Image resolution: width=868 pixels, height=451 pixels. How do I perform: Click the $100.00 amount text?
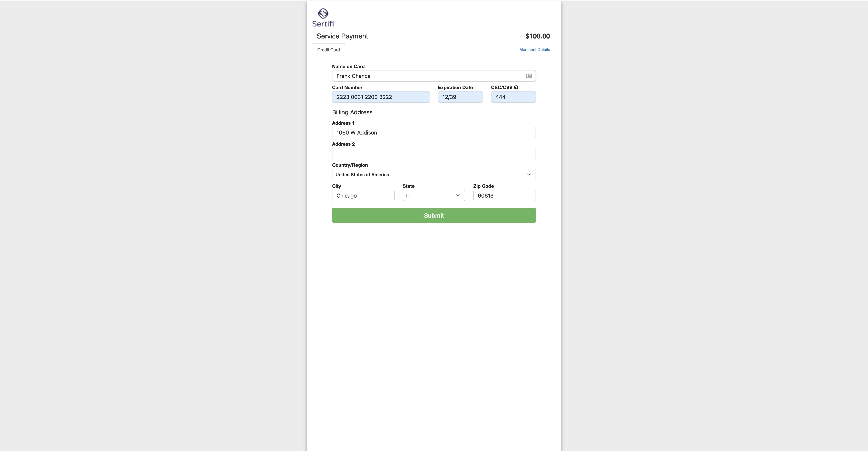(537, 36)
